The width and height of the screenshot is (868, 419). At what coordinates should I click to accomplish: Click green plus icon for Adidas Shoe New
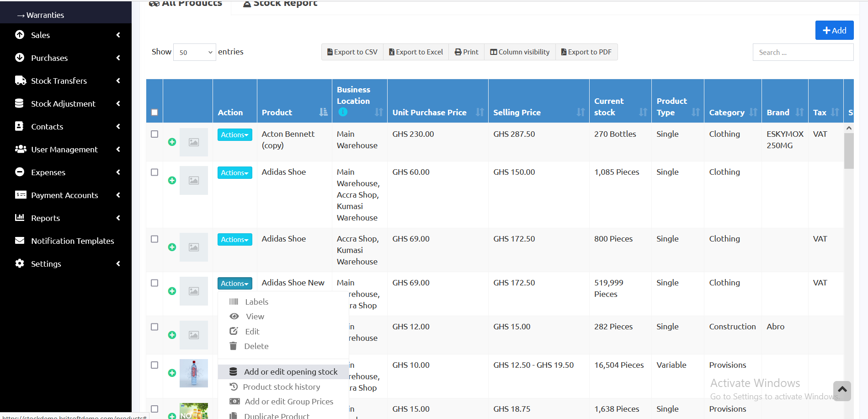point(172,291)
